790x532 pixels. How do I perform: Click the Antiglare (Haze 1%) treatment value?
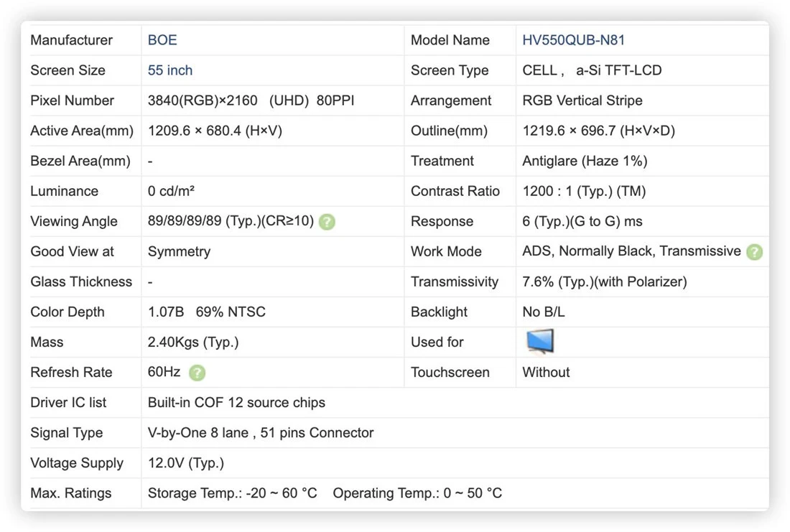[x=585, y=162]
